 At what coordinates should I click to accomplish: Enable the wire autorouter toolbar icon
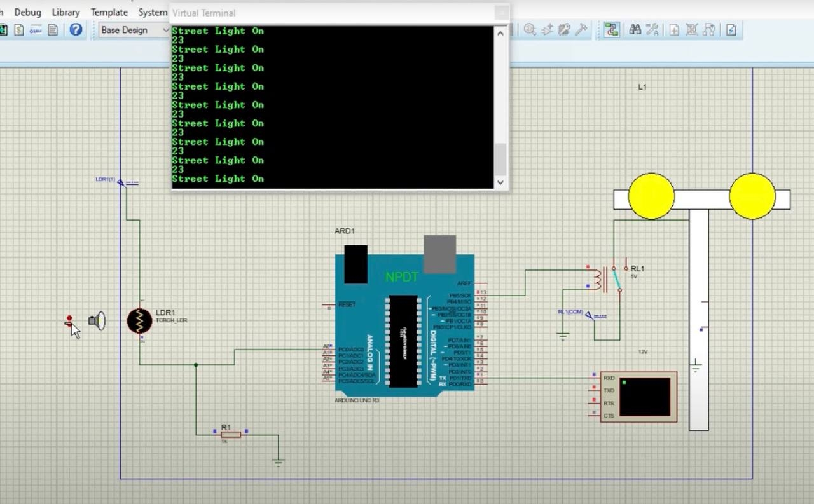pyautogui.click(x=610, y=30)
